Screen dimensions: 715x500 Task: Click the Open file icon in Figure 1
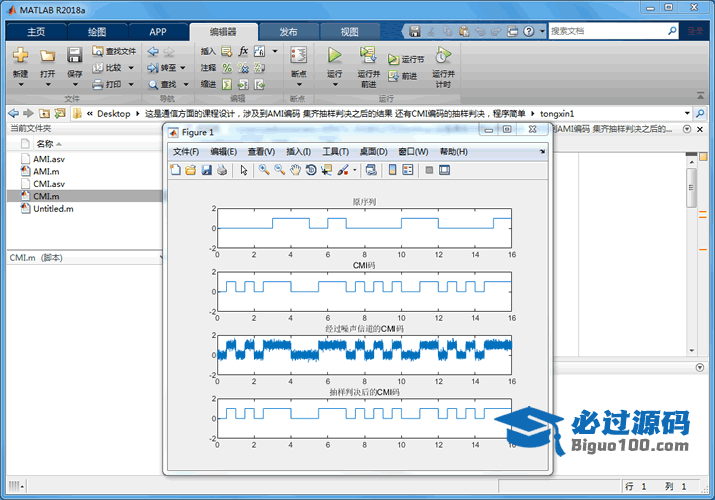tap(191, 170)
